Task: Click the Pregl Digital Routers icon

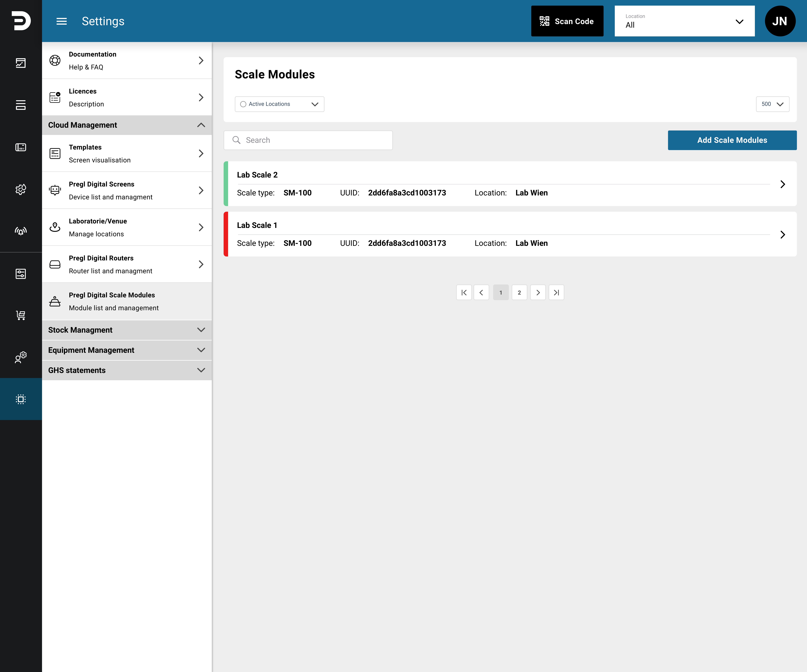Action: 55,264
